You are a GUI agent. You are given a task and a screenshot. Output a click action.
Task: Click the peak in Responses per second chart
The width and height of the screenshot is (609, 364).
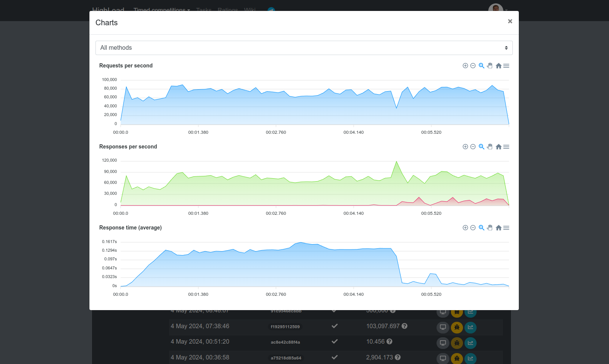[x=396, y=162]
